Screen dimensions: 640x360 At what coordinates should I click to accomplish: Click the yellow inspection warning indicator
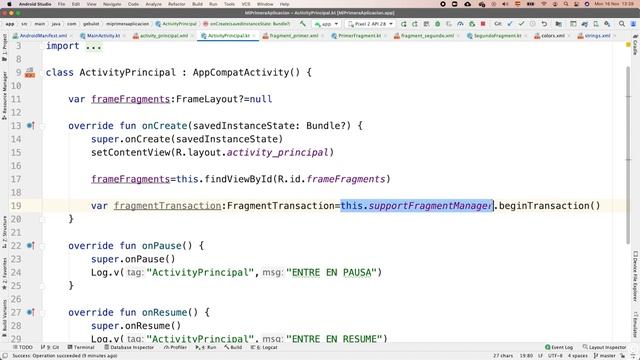point(628,44)
